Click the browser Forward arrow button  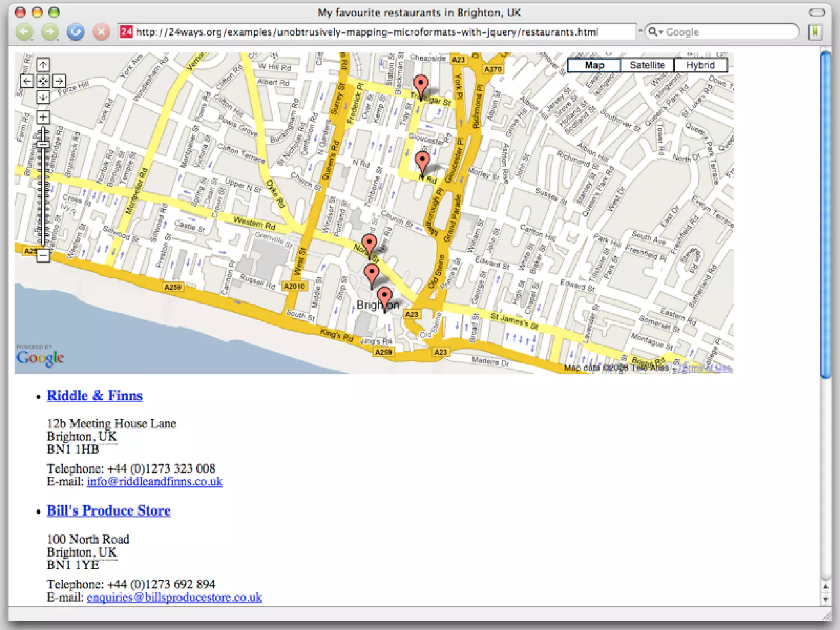50,32
